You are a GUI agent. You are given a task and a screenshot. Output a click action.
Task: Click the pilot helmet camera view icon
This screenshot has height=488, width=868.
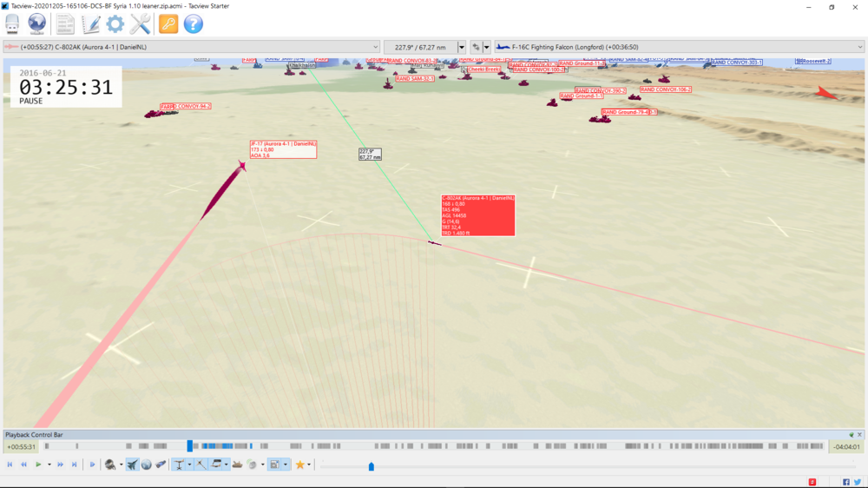[x=110, y=465]
